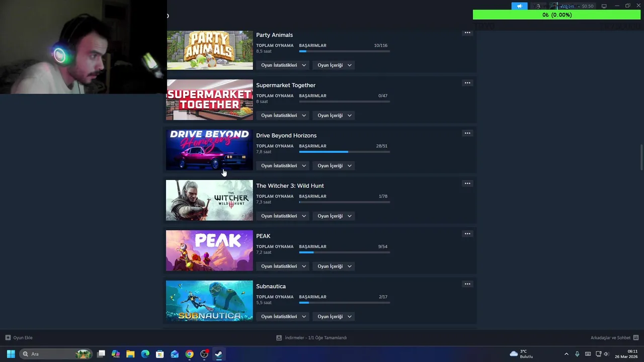Screen dimensions: 644x362
Task: Open Drive Beyond Horizons three-dot options
Action: click(467, 133)
